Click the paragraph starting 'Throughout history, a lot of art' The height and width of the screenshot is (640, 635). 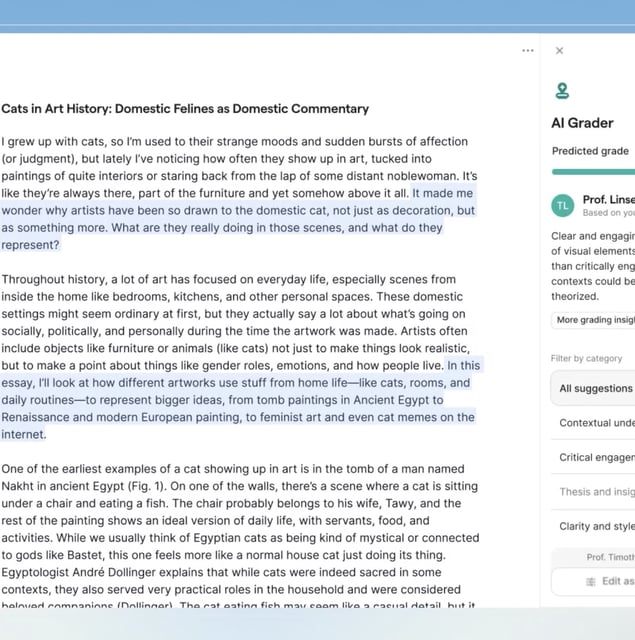[x=241, y=357]
